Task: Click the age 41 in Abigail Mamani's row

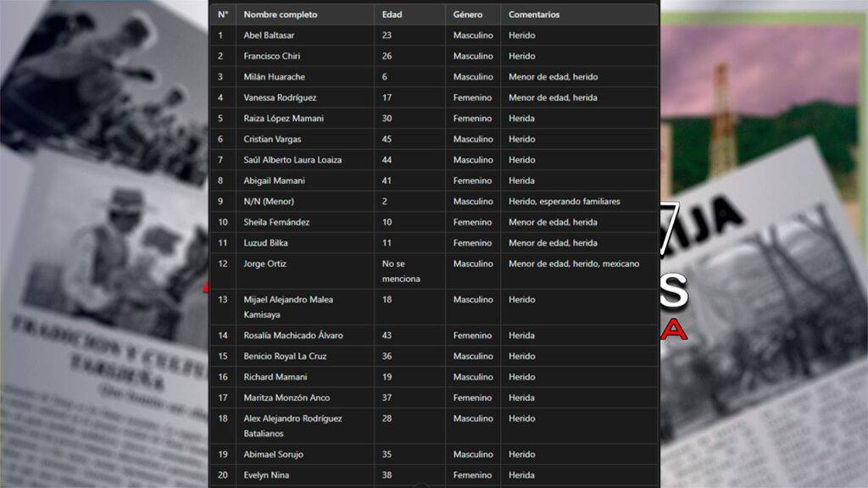Action: [x=387, y=180]
